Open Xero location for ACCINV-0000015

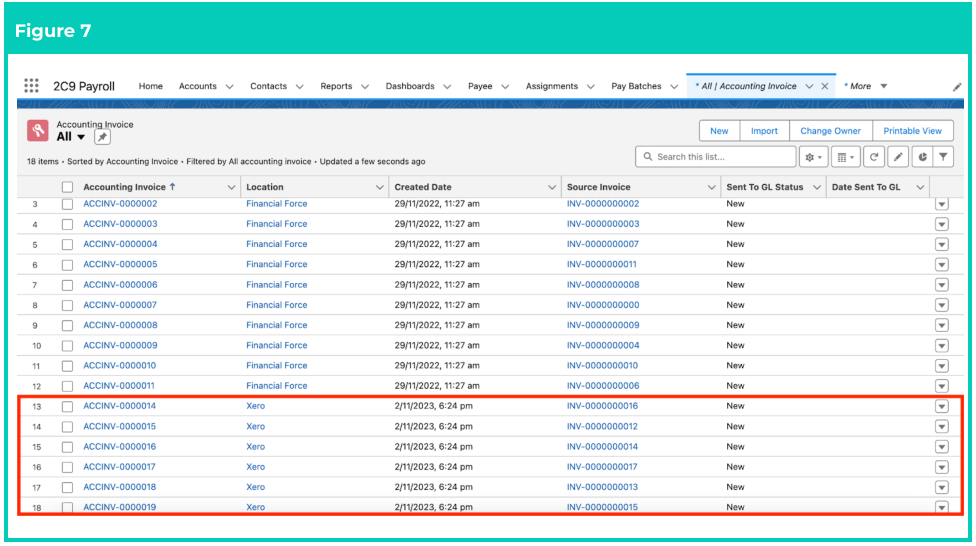(255, 426)
